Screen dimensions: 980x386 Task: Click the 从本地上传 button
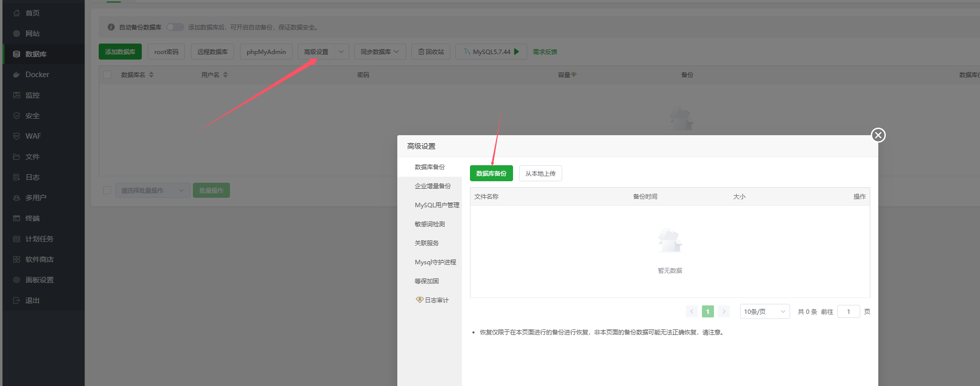pos(540,173)
